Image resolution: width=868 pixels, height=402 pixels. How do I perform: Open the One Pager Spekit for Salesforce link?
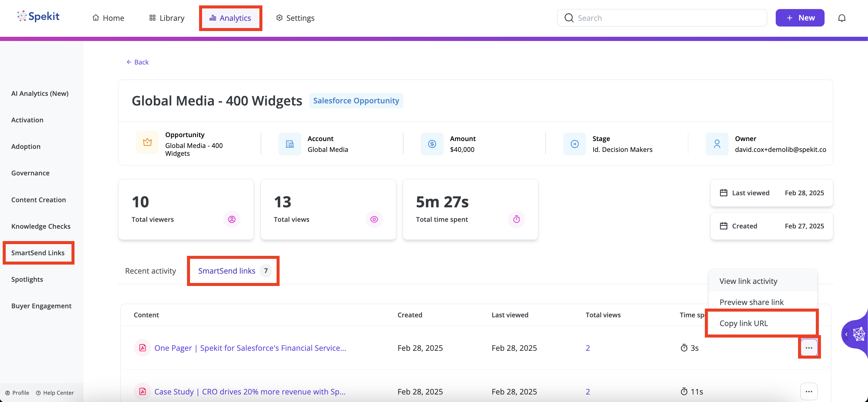(x=250, y=348)
